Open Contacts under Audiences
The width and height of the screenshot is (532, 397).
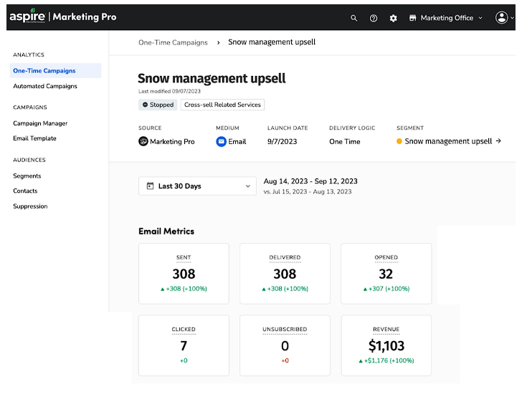[x=25, y=191]
